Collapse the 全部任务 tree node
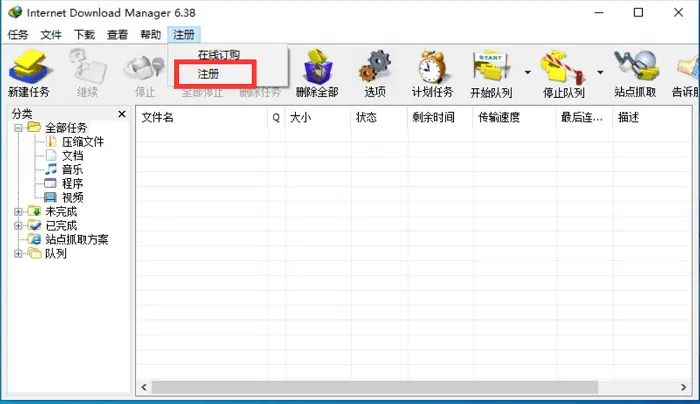 (x=18, y=128)
